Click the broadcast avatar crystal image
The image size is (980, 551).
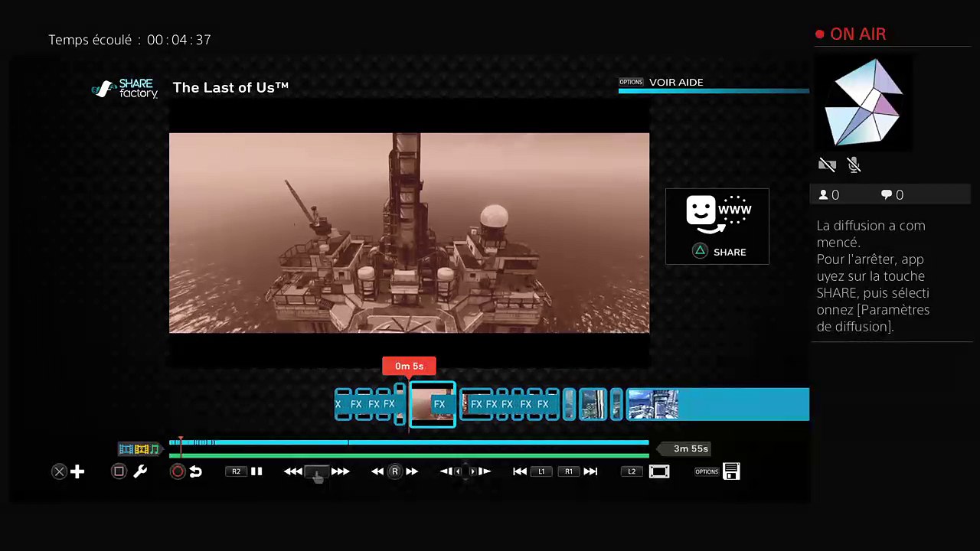pyautogui.click(x=863, y=102)
